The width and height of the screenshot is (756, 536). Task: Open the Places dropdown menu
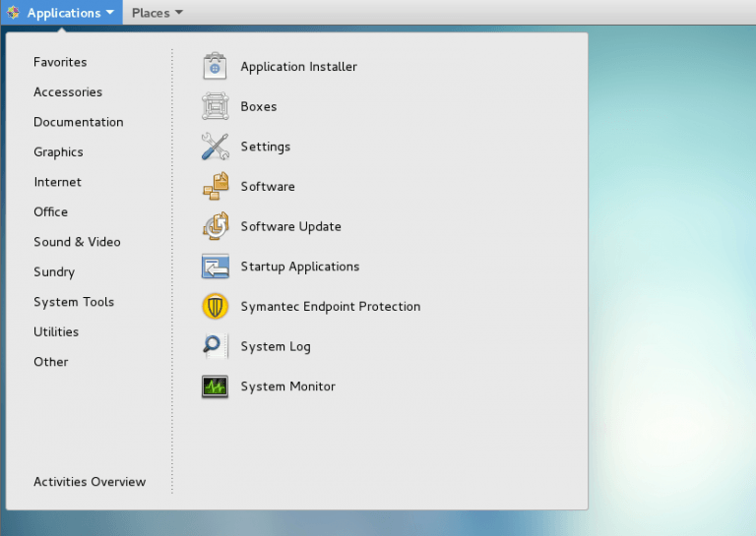click(x=157, y=13)
